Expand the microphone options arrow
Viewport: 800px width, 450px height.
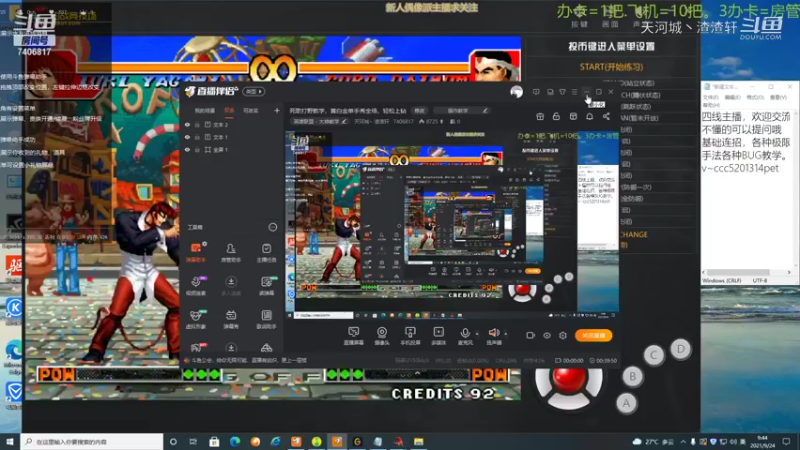coord(477,334)
